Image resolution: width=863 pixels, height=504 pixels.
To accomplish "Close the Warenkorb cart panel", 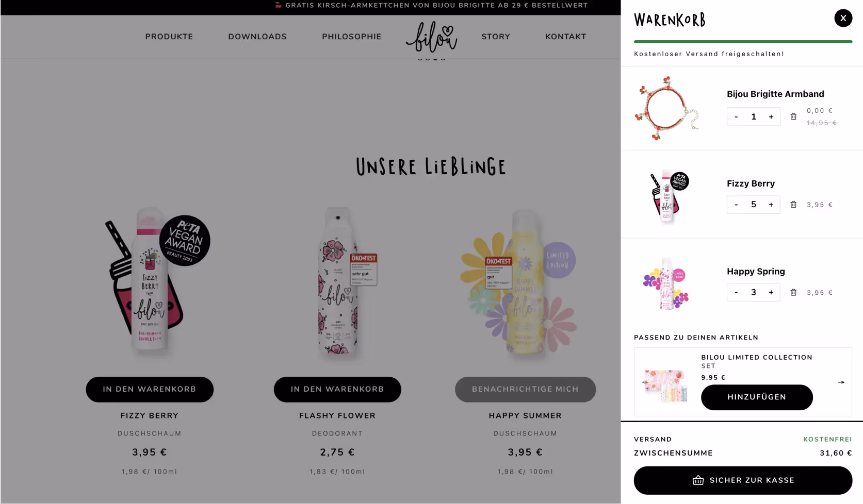I will click(843, 18).
